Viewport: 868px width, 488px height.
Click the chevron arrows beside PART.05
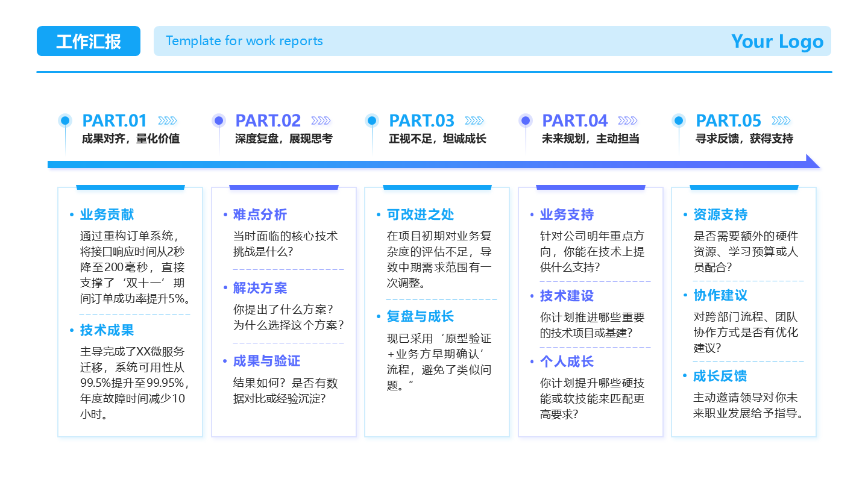(782, 120)
